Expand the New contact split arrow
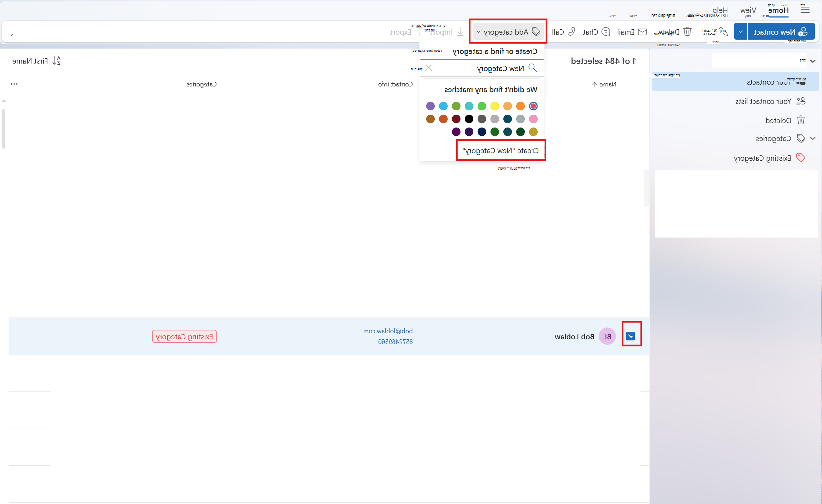 741,32
